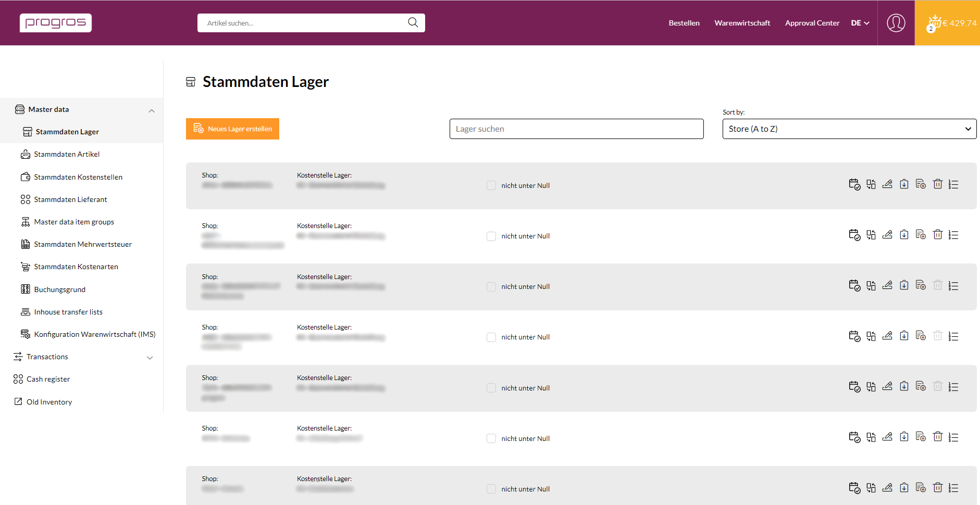Tick 'nicht unter Null' in the fourth row

coord(491,337)
